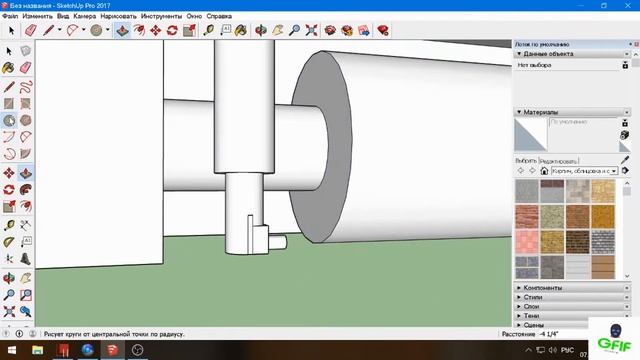Viewport: 640px width, 360px height.
Task: Expand the Компоненты panel
Action: coord(519,288)
